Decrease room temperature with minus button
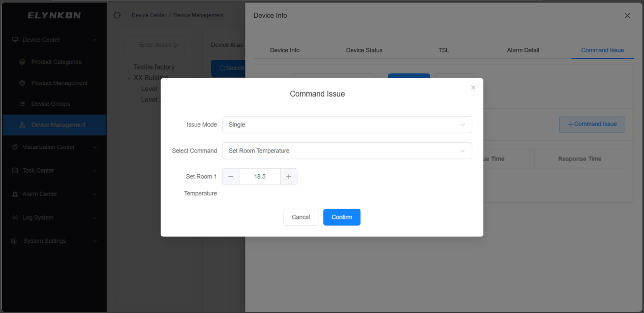Image resolution: width=644 pixels, height=313 pixels. point(231,176)
